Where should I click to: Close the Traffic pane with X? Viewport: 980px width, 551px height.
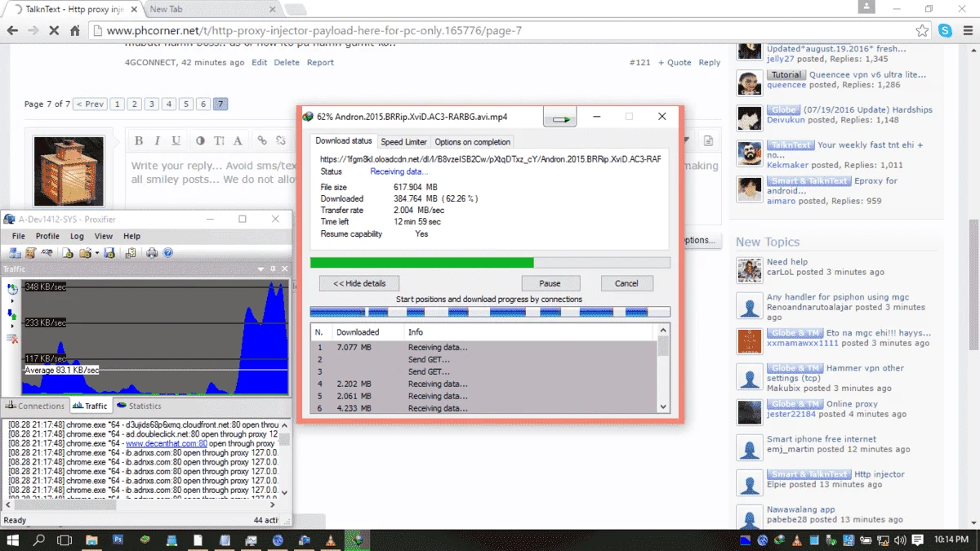pos(285,269)
